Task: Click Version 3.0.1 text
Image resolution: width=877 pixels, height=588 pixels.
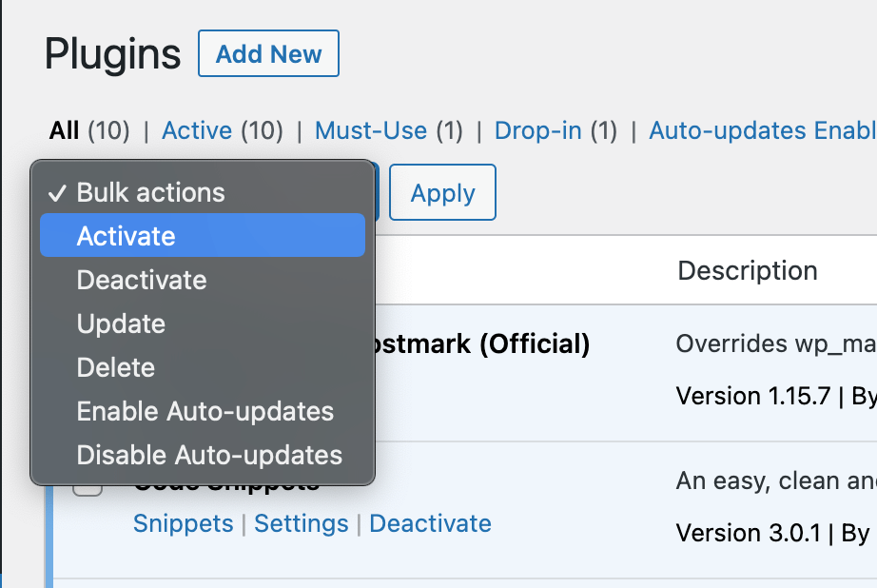Action: (748, 533)
